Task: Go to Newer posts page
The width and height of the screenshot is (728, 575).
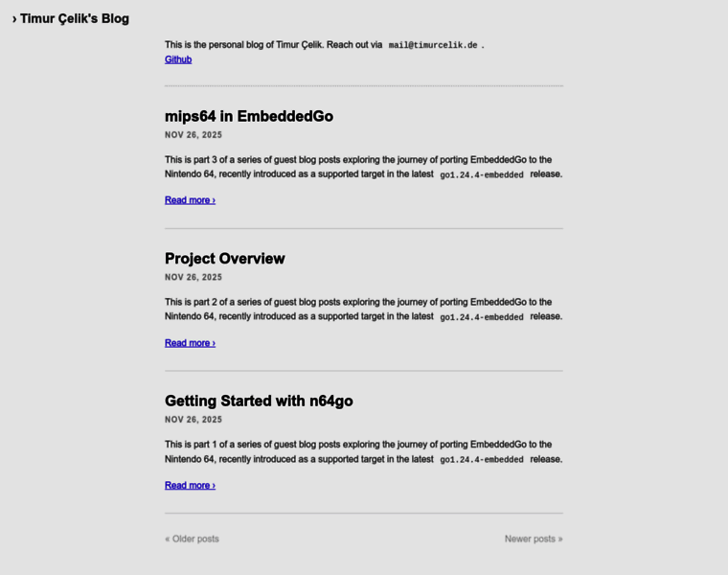Action: (534, 539)
